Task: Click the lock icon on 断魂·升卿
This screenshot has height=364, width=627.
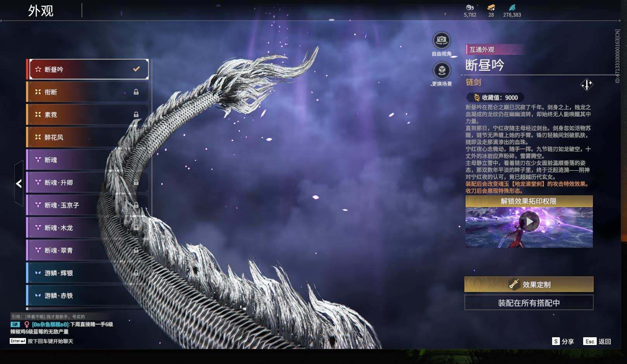Action: coord(137,182)
